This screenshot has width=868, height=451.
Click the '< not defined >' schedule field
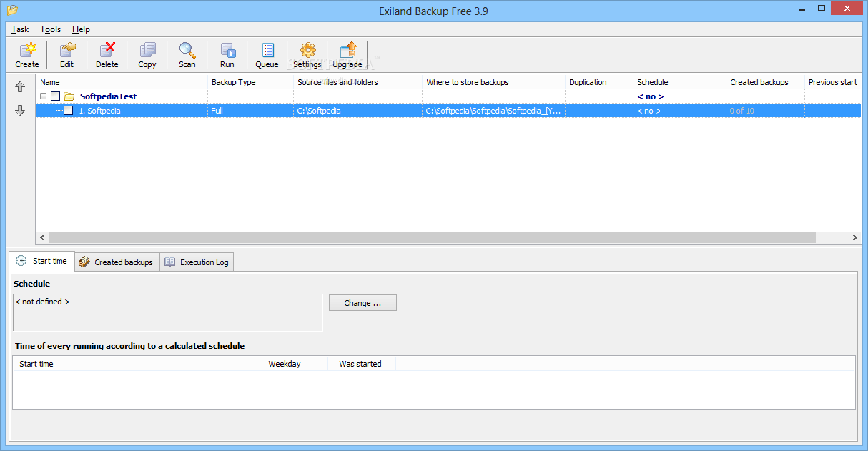[x=167, y=312]
